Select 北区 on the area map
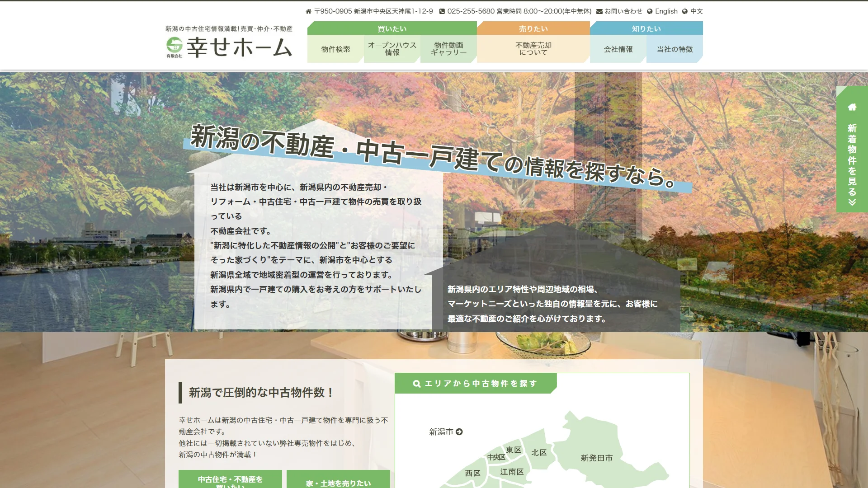Screen dimensions: 868x488 539,452
